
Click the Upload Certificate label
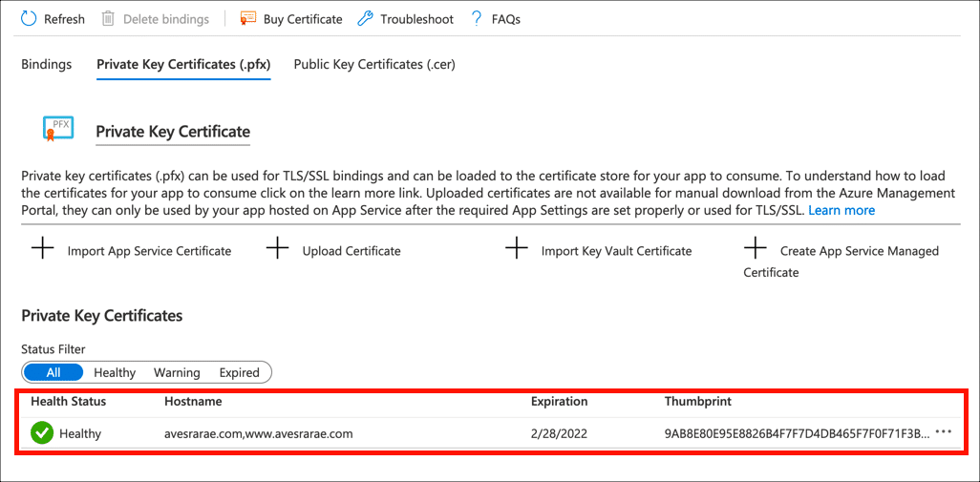[x=352, y=251]
